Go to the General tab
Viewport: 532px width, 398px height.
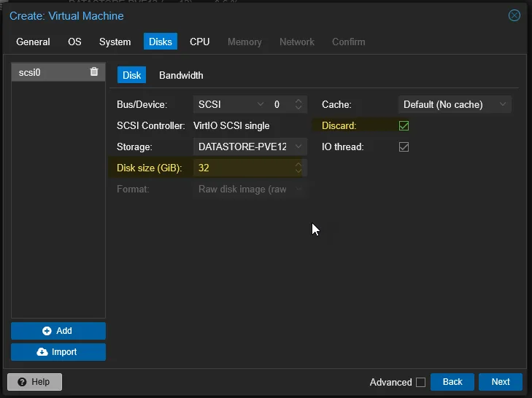[x=33, y=42]
